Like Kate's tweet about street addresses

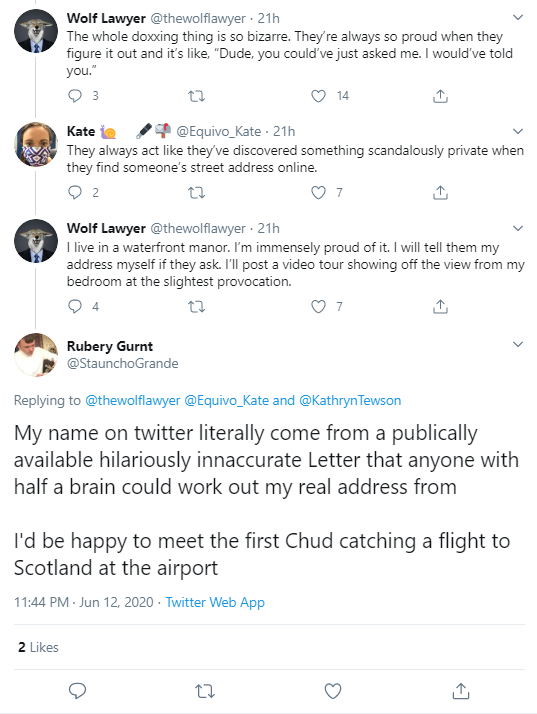[x=318, y=193]
